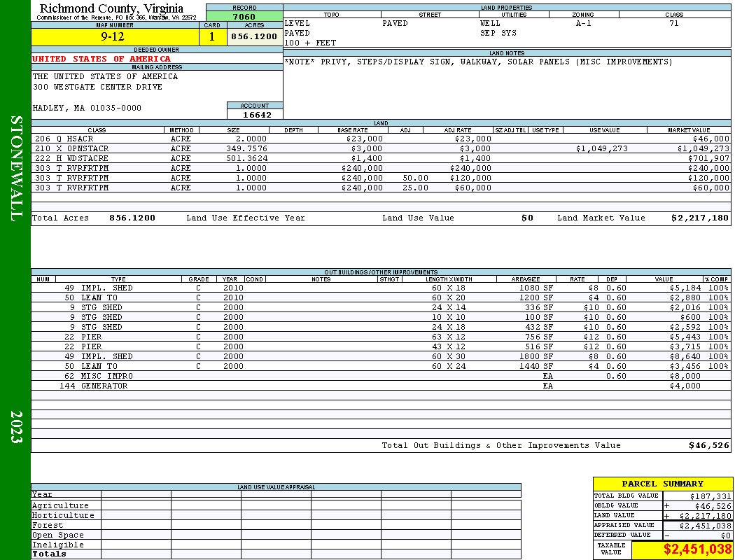Click the acres value 856.1200 at top
The image size is (735, 560).
pyautogui.click(x=254, y=36)
